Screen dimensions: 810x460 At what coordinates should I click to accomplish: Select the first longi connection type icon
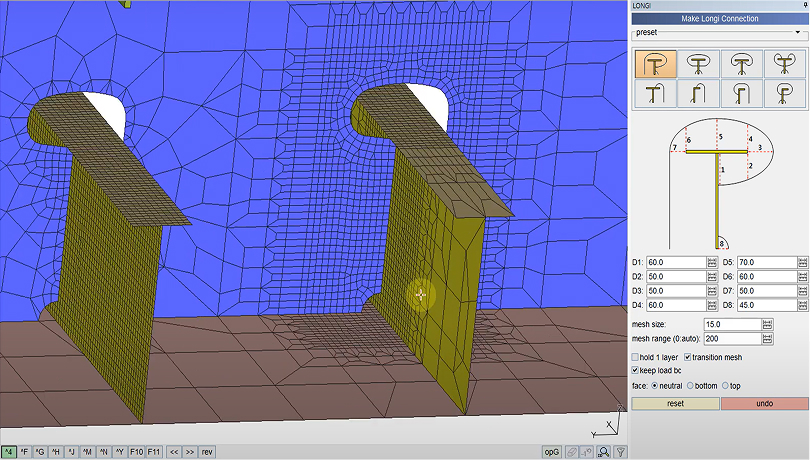click(x=654, y=64)
